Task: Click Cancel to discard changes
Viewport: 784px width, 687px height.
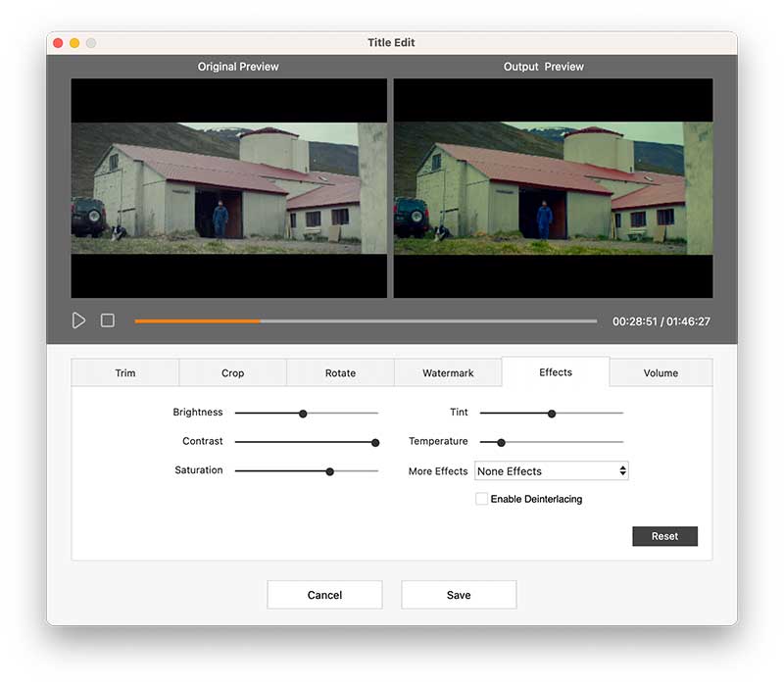Action: click(324, 595)
